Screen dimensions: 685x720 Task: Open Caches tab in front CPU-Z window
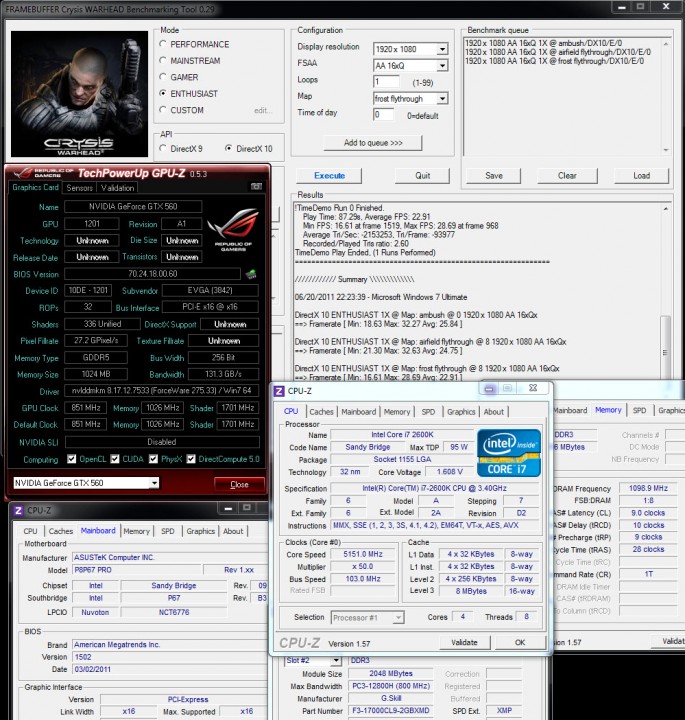click(321, 412)
